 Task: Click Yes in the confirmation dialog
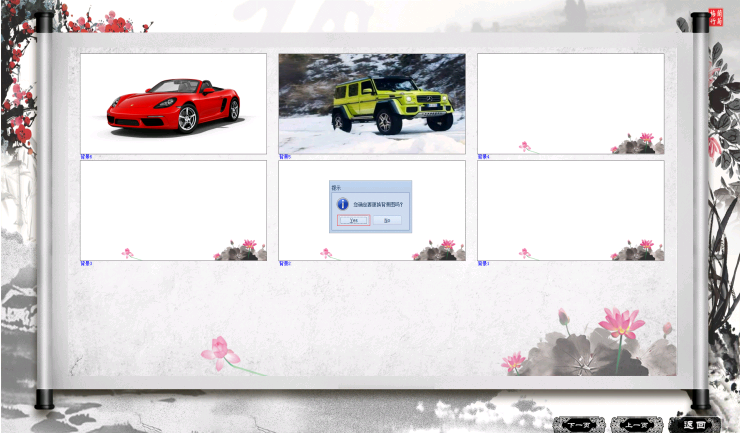[353, 220]
